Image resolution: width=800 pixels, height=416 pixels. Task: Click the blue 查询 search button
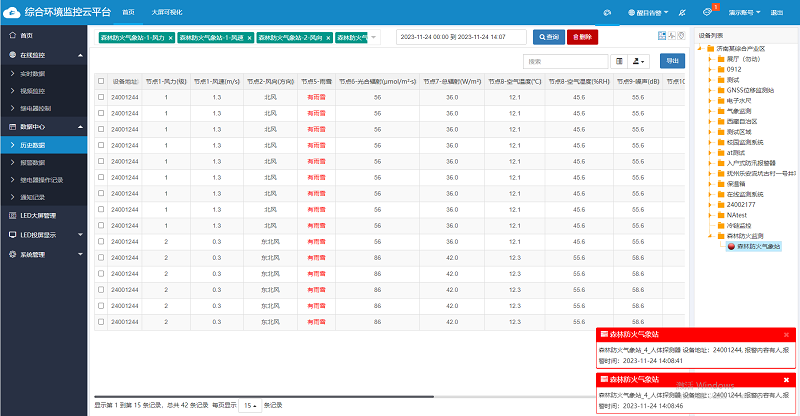pos(549,37)
